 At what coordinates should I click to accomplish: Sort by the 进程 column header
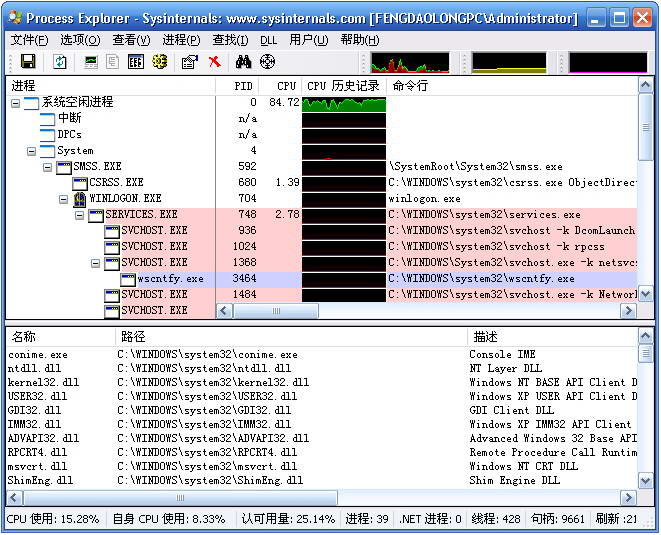pyautogui.click(x=110, y=86)
